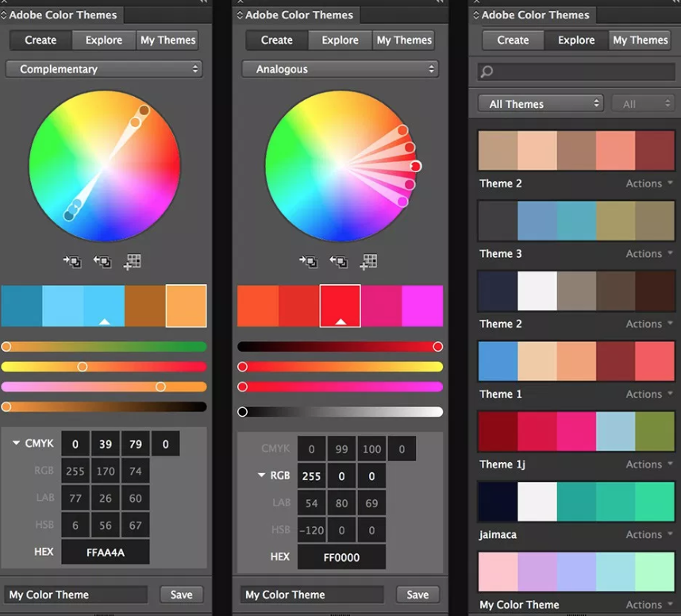Select the brown swatch in Complementary theme
The image size is (681, 616).
pos(145,306)
